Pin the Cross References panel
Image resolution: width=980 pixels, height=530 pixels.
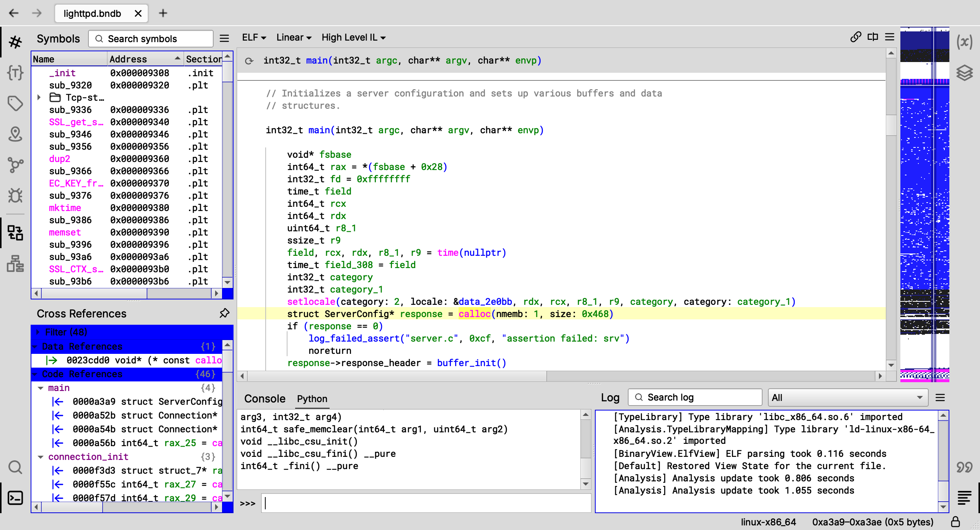coord(224,313)
